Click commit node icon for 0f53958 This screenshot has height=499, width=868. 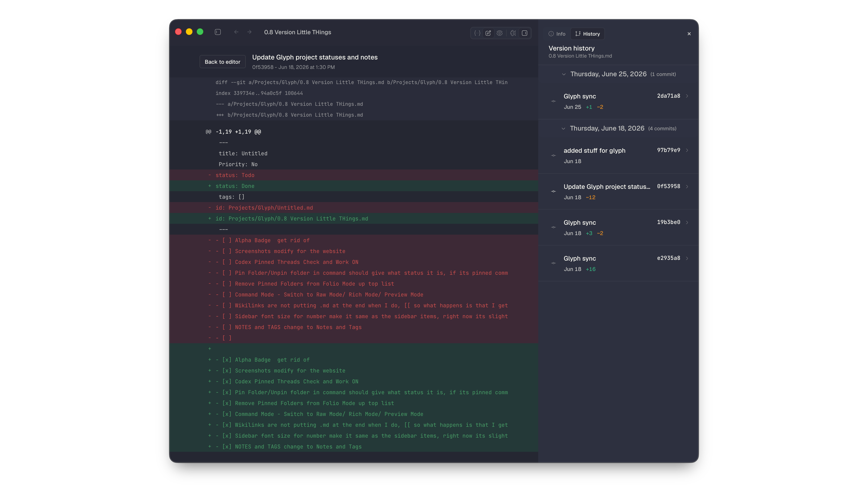pos(553,191)
